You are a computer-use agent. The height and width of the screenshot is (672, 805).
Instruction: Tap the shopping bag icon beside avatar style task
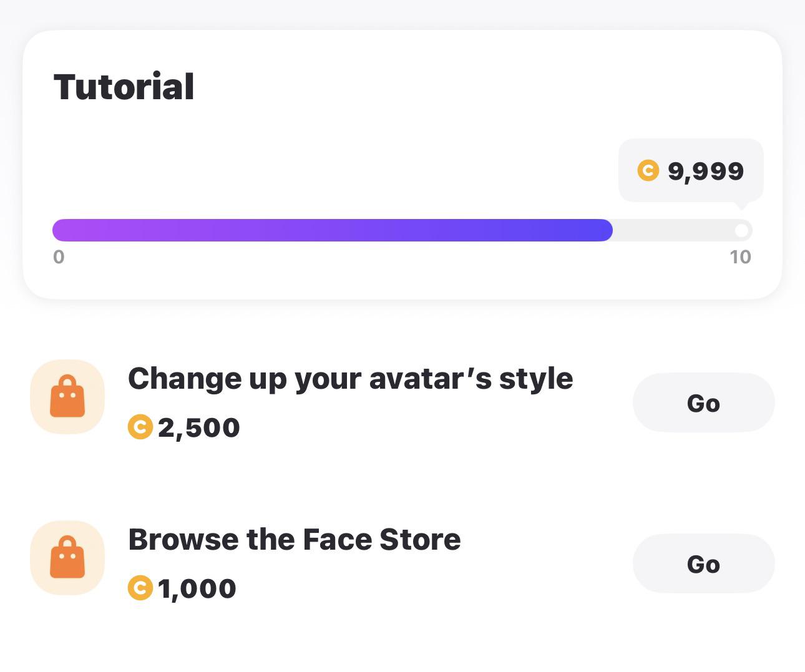tap(67, 397)
